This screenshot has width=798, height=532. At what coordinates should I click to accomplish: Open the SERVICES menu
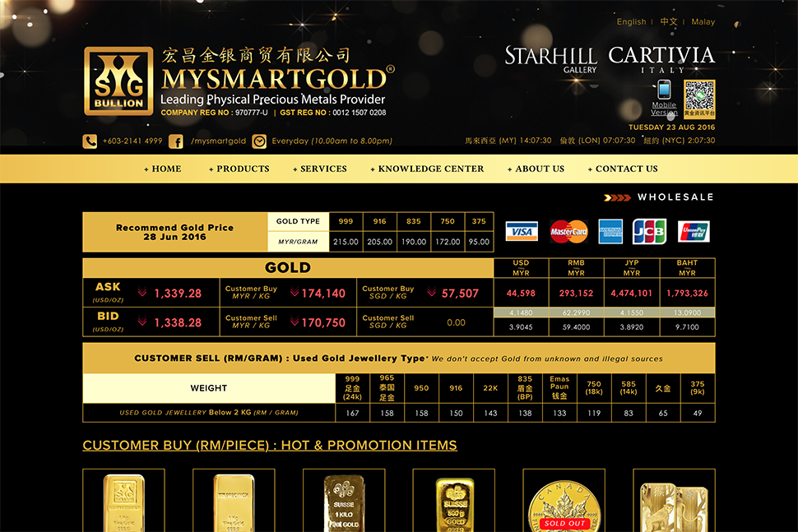tap(320, 169)
